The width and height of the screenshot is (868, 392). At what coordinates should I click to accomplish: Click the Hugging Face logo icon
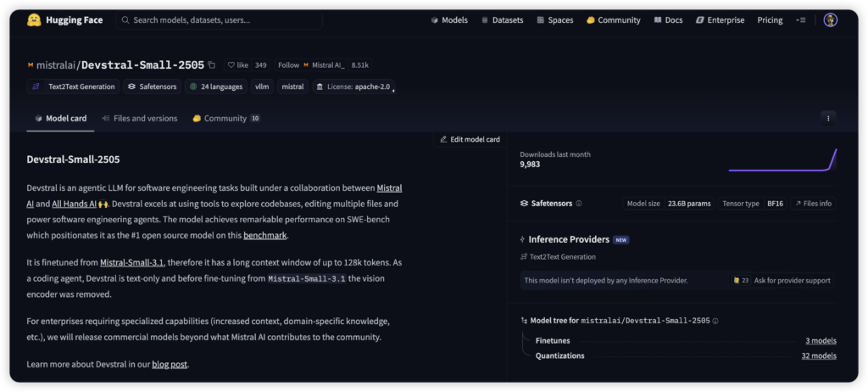click(x=34, y=20)
